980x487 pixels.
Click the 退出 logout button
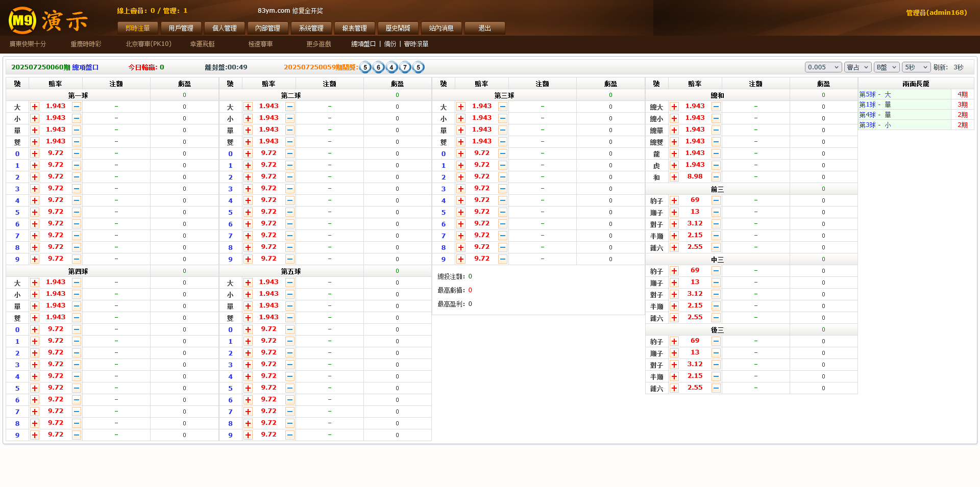click(484, 28)
